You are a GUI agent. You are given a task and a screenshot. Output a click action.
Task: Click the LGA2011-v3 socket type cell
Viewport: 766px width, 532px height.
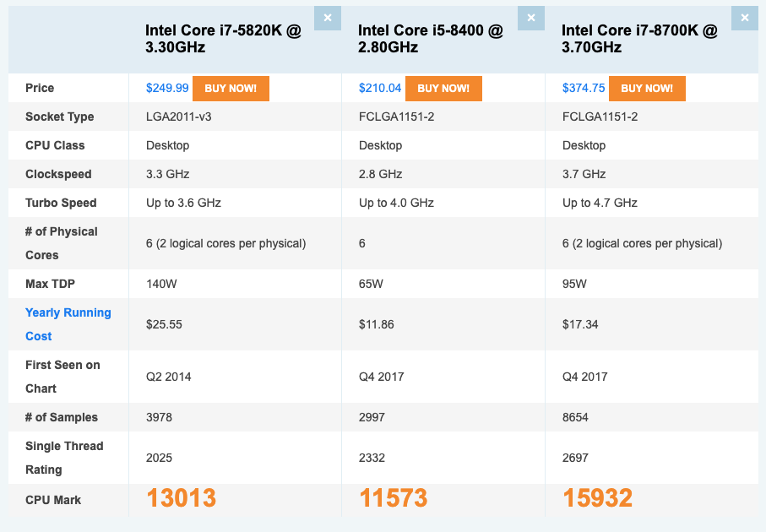click(x=179, y=117)
